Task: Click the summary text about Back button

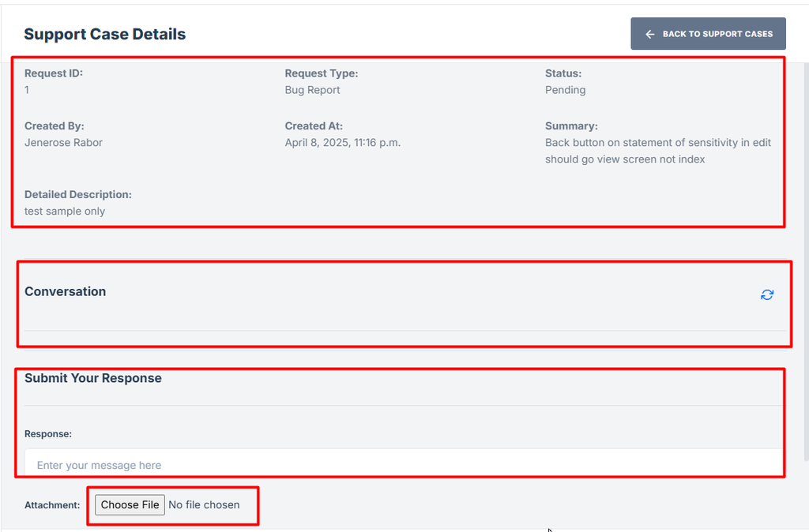Action: click(x=657, y=151)
